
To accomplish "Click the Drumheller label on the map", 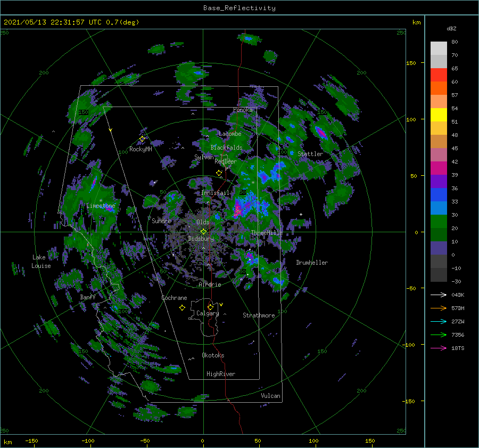I will point(312,263).
